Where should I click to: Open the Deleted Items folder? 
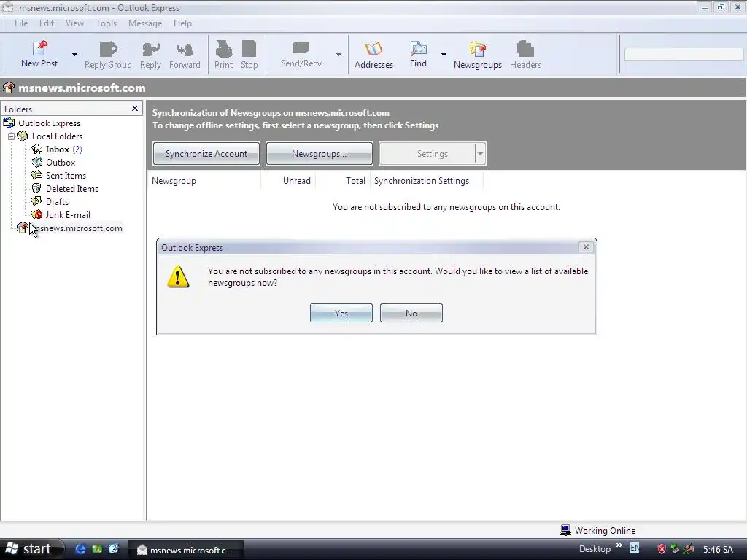point(72,189)
